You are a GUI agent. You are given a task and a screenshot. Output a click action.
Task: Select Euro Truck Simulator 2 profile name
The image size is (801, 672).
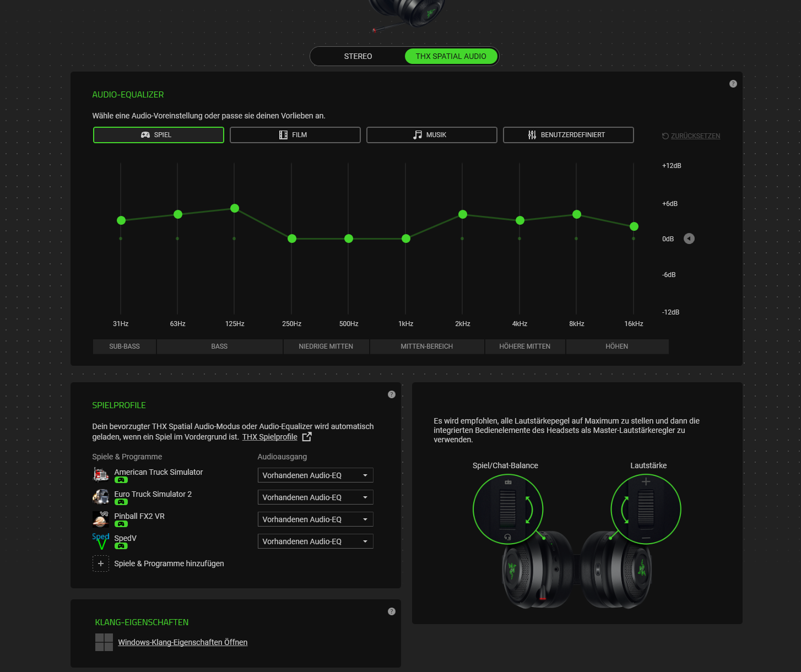tap(153, 494)
